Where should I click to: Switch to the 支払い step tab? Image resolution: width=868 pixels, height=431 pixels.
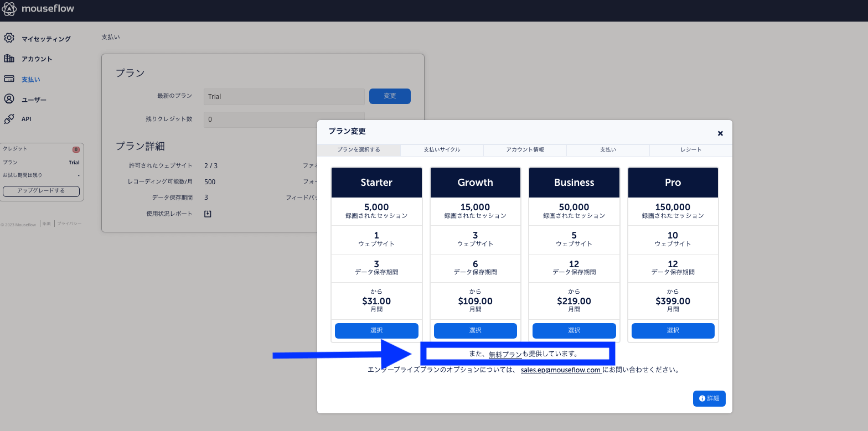(608, 150)
